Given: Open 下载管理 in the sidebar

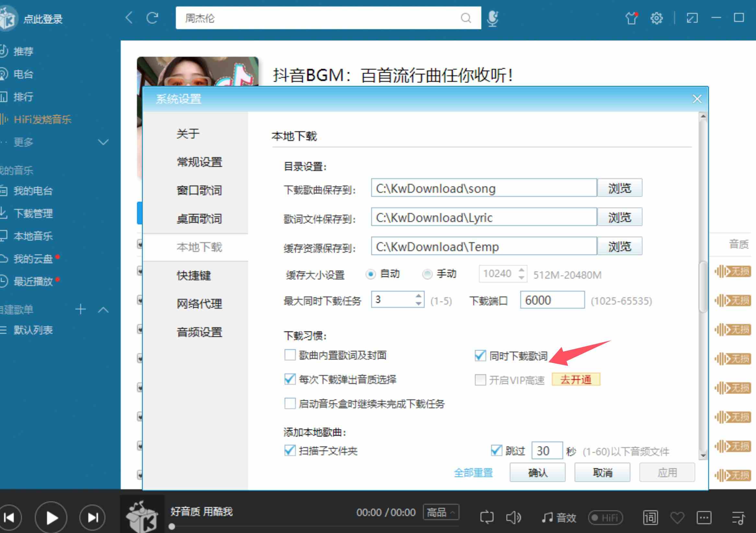Looking at the screenshot, I should coord(33,213).
